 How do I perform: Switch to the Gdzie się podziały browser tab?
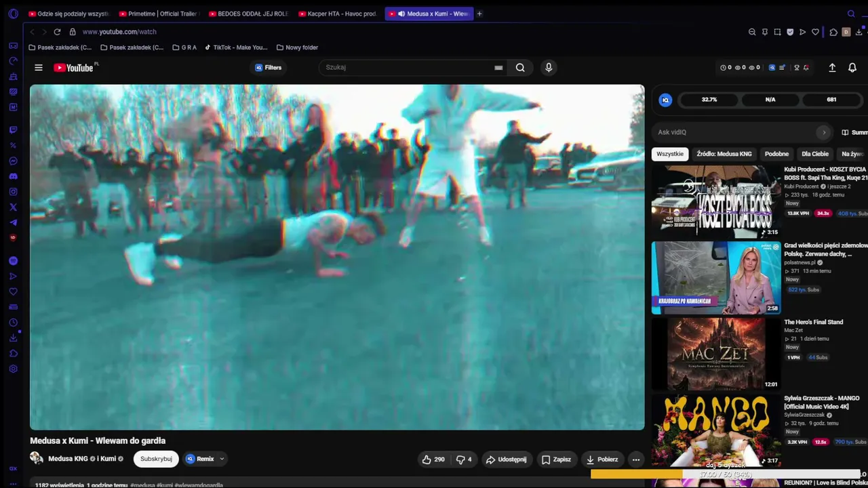(x=68, y=14)
